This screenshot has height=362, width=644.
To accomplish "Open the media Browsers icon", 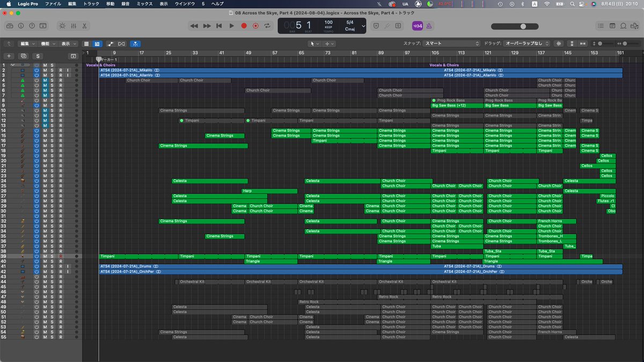I will pos(634,26).
